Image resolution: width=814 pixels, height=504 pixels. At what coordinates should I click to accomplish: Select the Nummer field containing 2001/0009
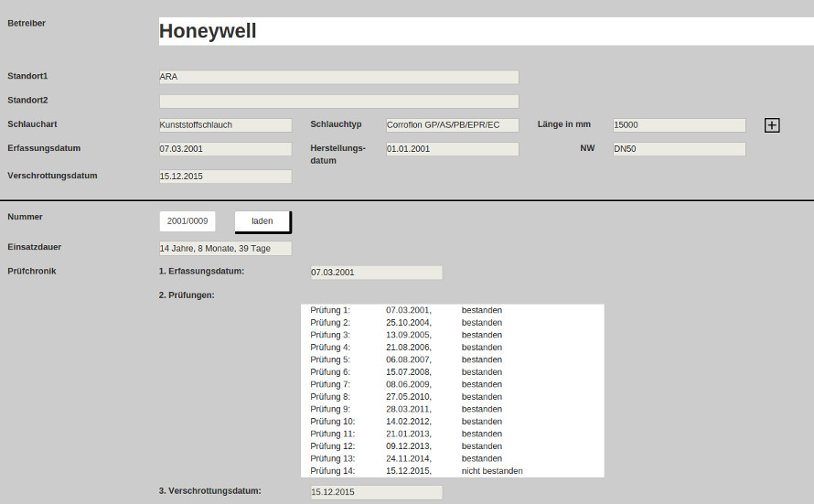point(187,221)
